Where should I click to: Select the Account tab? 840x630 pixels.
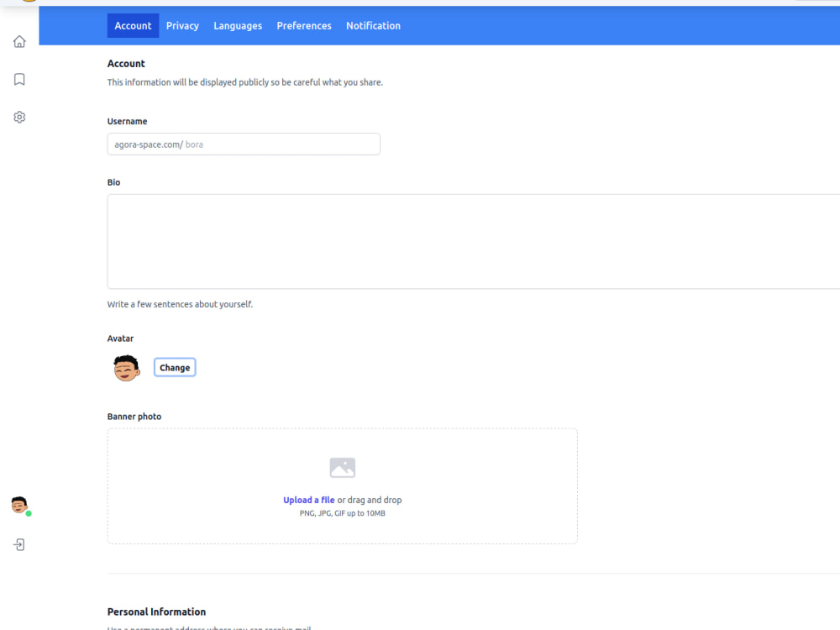133,26
